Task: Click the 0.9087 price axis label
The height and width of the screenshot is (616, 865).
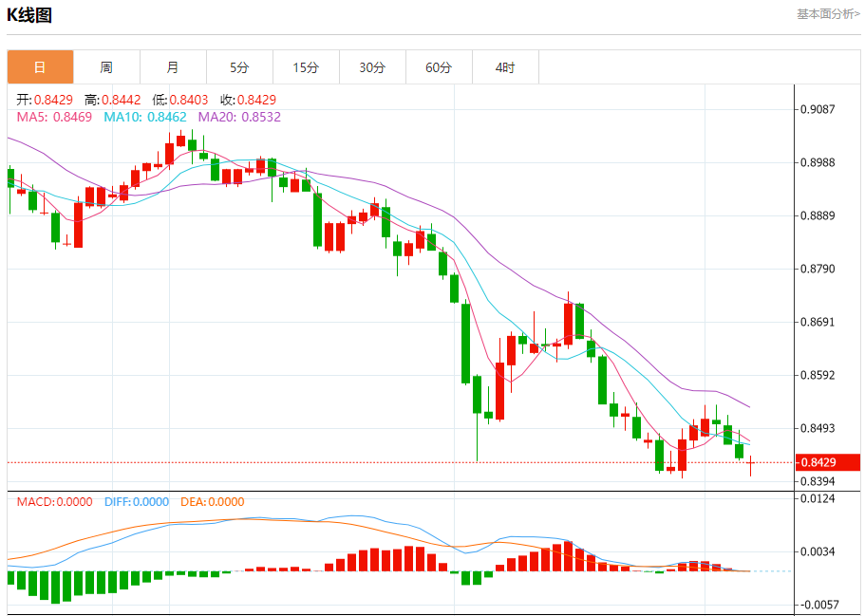Action: click(818, 109)
